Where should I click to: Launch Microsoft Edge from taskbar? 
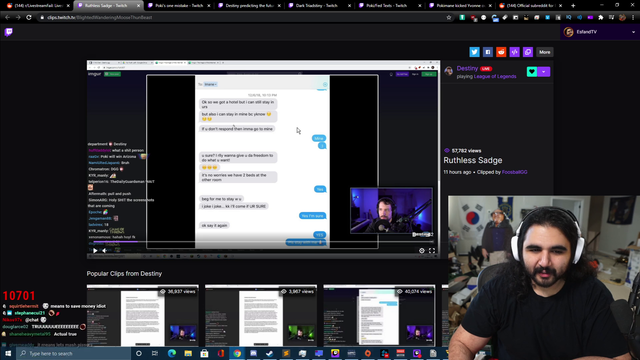tap(172, 353)
